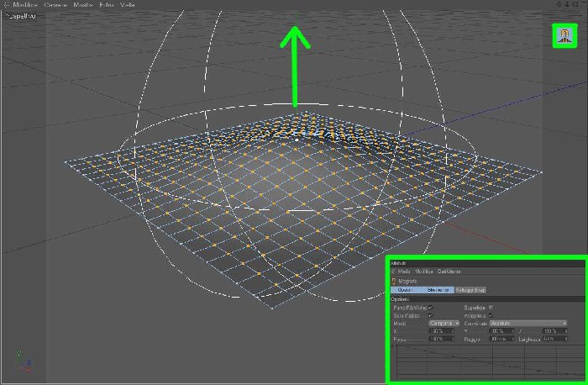This screenshot has height=385, width=588.
Task: Click the falloff curve graph in Attributi
Action: click(x=490, y=361)
